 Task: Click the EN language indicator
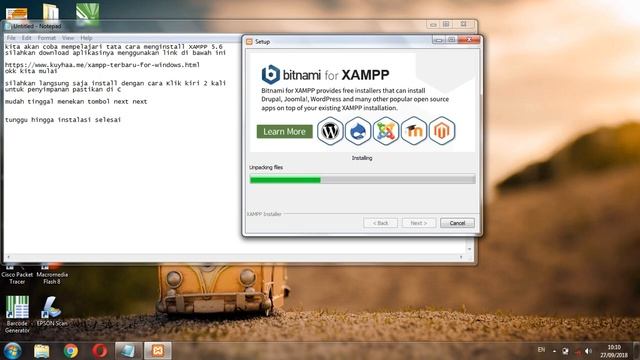point(541,350)
